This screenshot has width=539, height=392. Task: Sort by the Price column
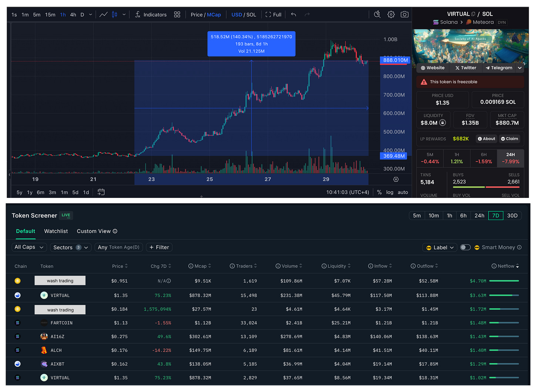pyautogui.click(x=120, y=266)
